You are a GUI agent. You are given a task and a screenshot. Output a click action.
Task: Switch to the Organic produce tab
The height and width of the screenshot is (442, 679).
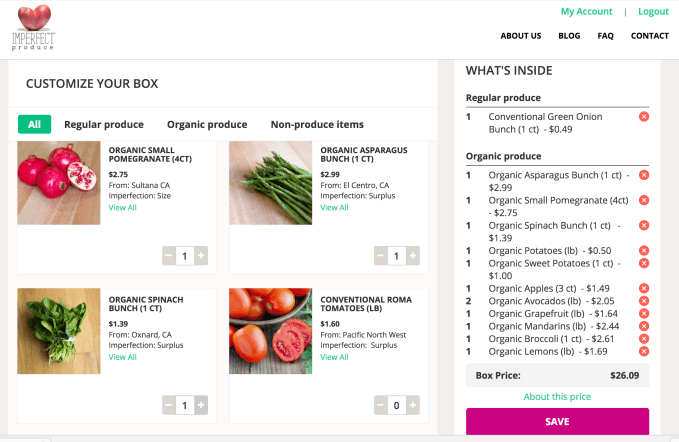click(x=207, y=124)
